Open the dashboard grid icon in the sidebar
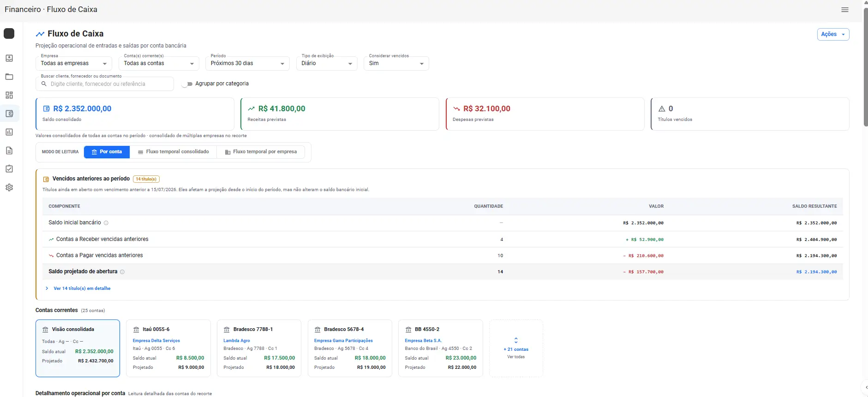The width and height of the screenshot is (868, 397). 9,95
